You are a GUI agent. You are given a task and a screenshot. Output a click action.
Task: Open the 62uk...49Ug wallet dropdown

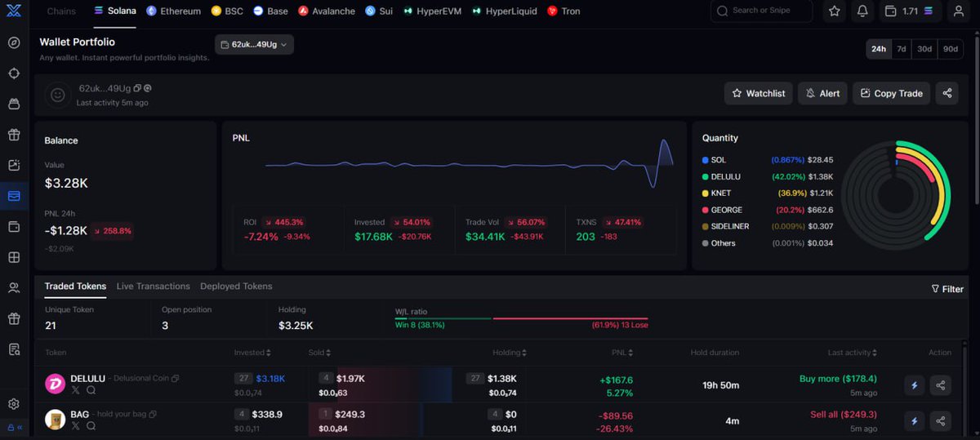click(x=254, y=45)
